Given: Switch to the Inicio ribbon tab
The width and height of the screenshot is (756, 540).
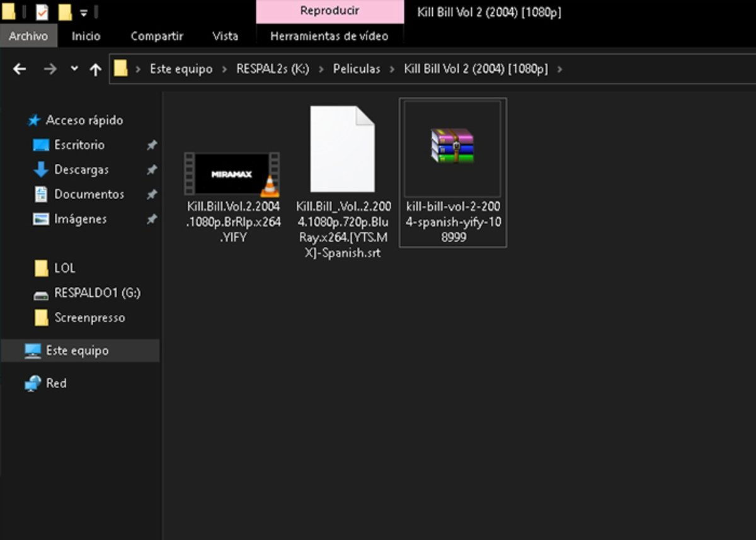Looking at the screenshot, I should pyautogui.click(x=86, y=36).
